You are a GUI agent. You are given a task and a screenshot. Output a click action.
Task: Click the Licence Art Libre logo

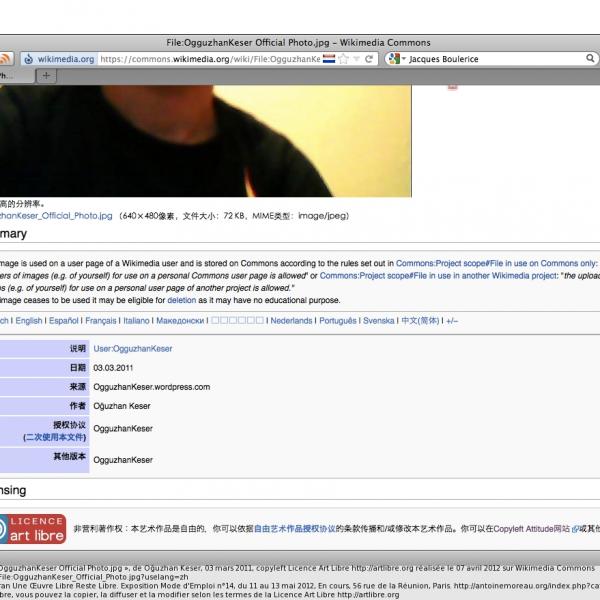coord(33,529)
